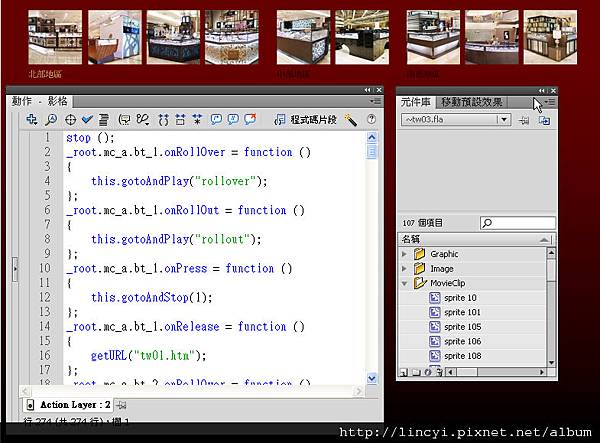Click the New symbol icon in library footer
The width and height of the screenshot is (600, 443).
(403, 372)
